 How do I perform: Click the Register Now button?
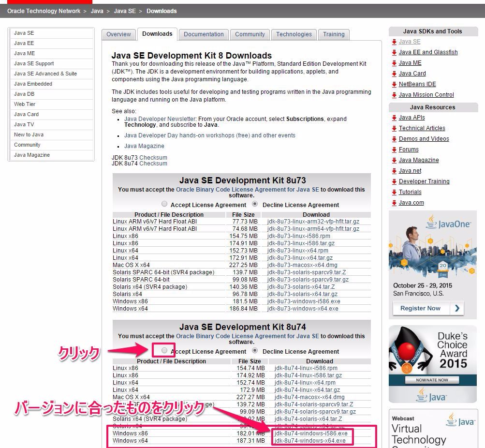428,308
